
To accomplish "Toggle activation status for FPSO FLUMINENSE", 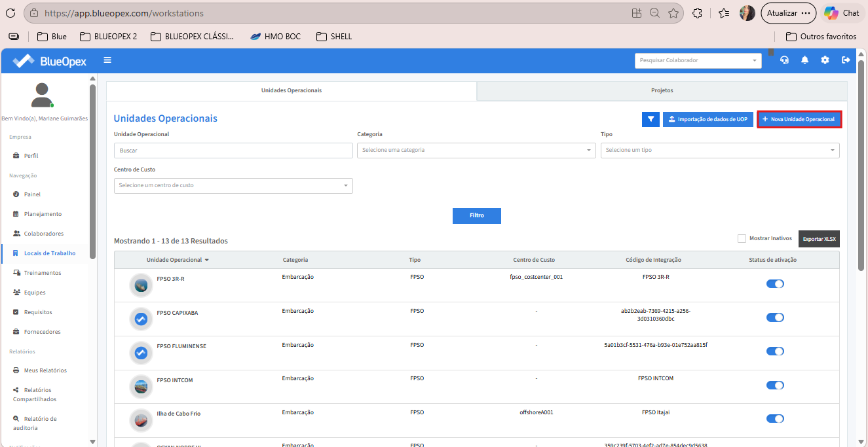I will tap(775, 351).
